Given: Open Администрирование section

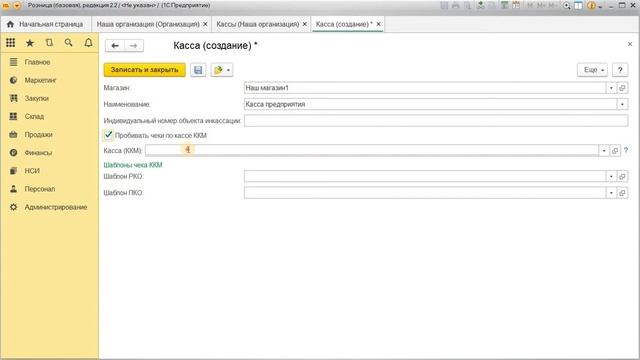Looking at the screenshot, I should point(49,207).
